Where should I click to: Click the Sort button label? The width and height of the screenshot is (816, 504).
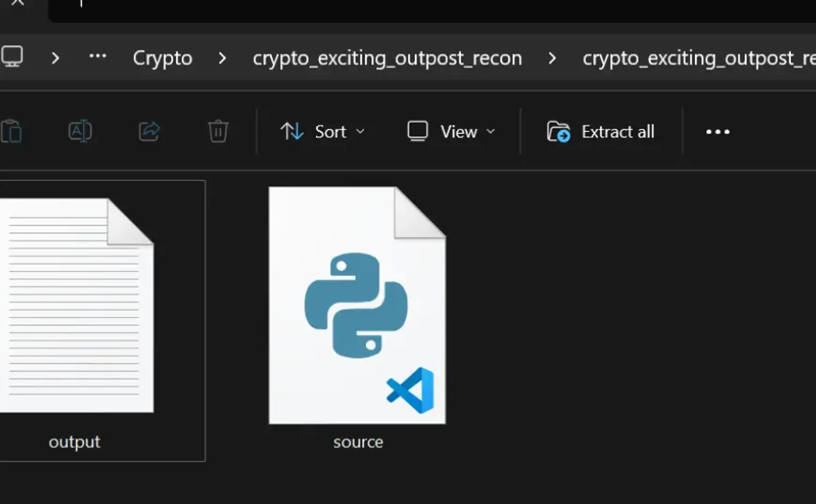(x=330, y=132)
